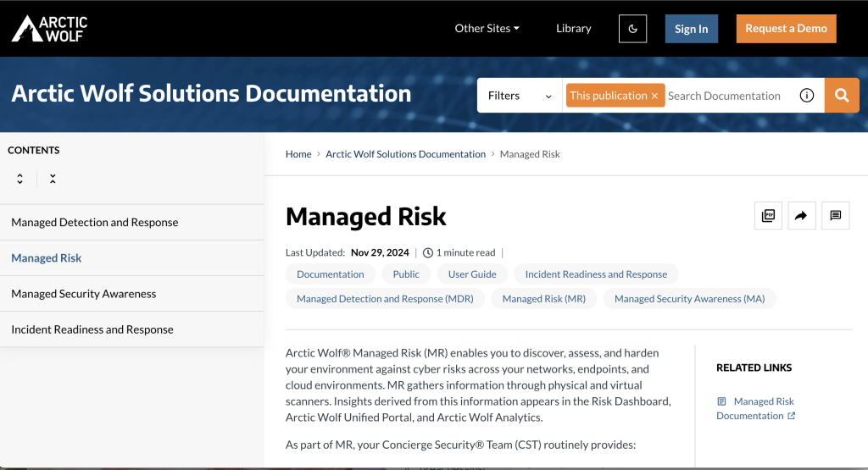868x470 pixels.
Task: Click Managed Security Awareness (MA) tag
Action: pyautogui.click(x=690, y=299)
